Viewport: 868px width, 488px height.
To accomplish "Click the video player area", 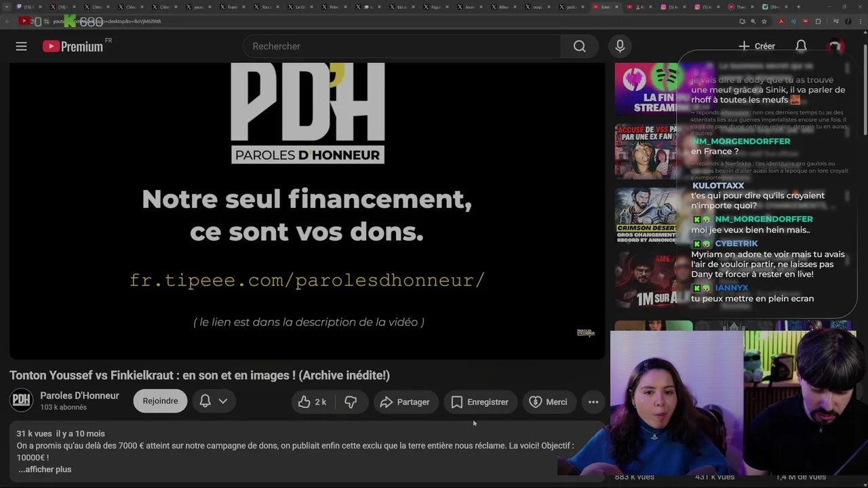I will (307, 211).
